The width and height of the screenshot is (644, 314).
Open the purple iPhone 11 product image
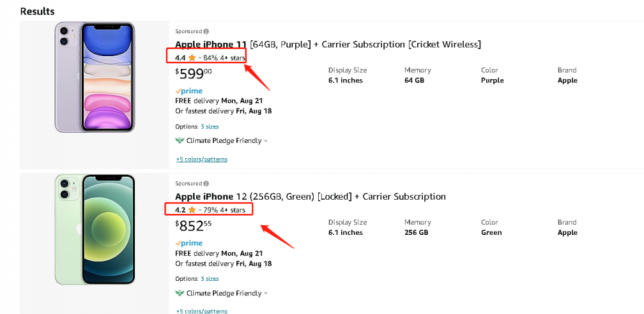[x=95, y=77]
